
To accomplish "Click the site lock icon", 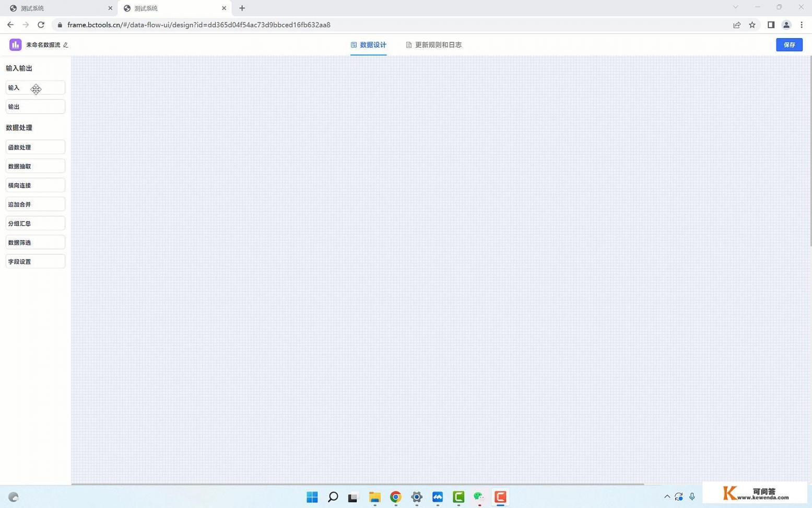I will click(x=60, y=25).
